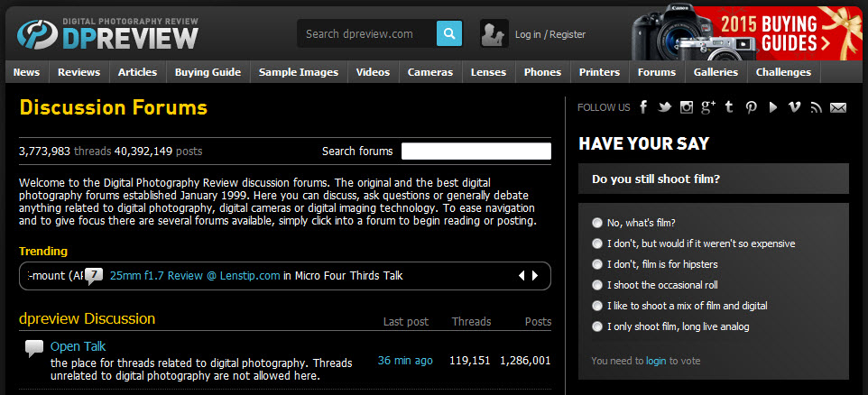Select "I only shoot film, long live analog"
The width and height of the screenshot is (868, 395).
pyautogui.click(x=596, y=326)
